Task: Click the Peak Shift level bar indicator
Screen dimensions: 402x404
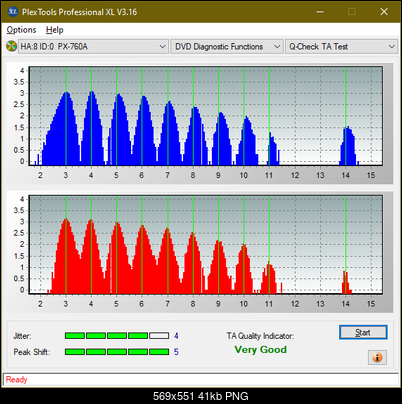Action: [x=117, y=352]
